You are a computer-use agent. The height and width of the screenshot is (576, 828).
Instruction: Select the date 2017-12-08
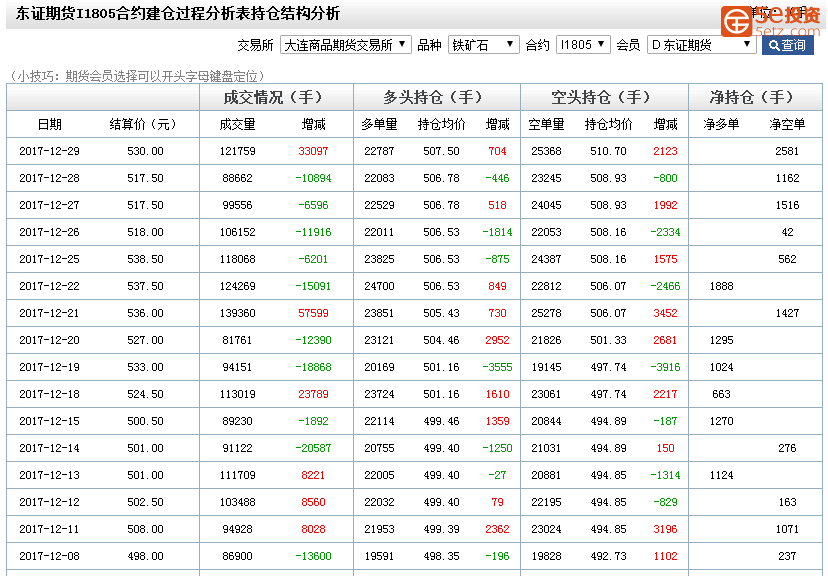[50, 556]
